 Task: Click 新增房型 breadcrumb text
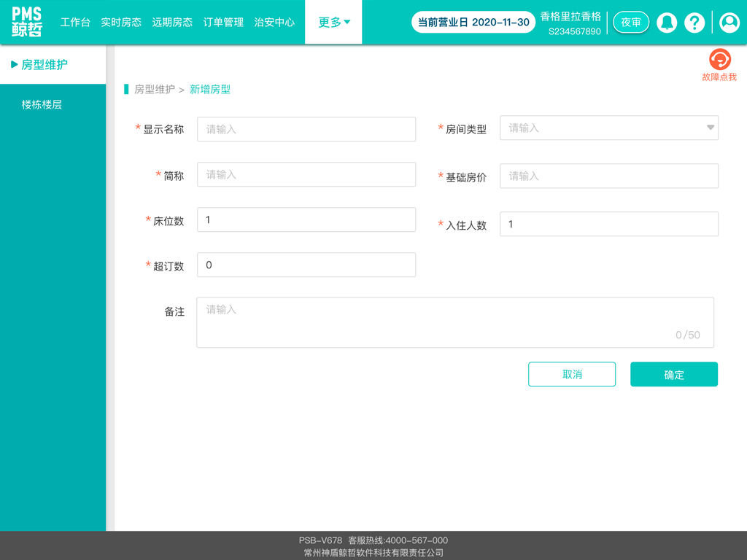[x=210, y=90]
